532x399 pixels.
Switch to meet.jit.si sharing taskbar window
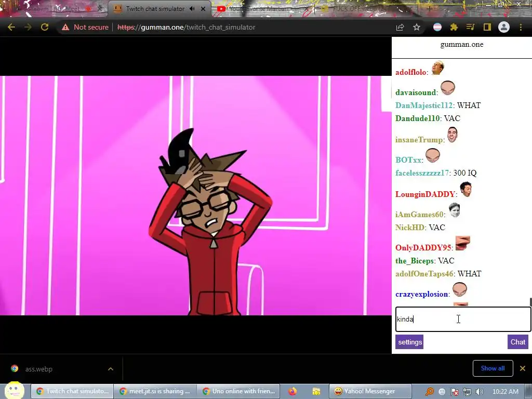pyautogui.click(x=155, y=391)
